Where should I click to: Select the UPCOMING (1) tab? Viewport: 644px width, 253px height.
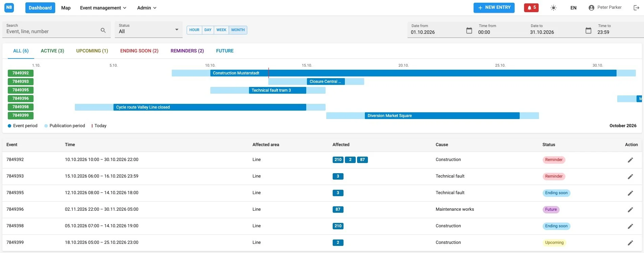[92, 51]
